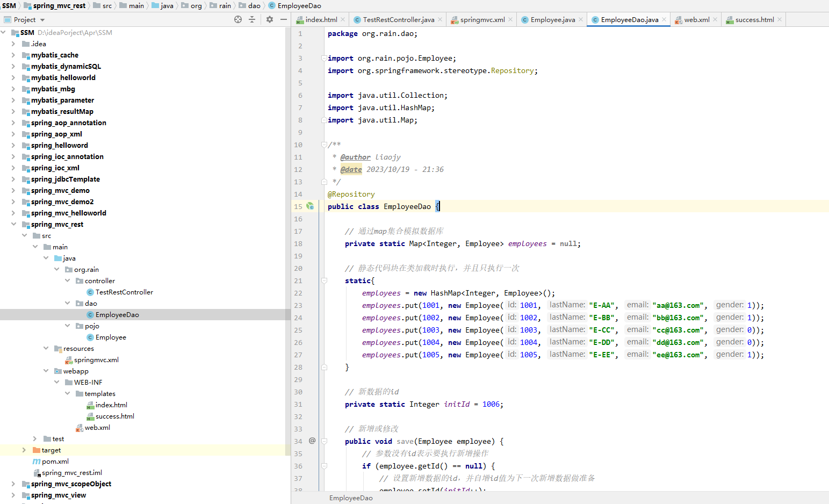Select springmvc.xml in resources folder
This screenshot has height=504, width=829.
pos(96,360)
